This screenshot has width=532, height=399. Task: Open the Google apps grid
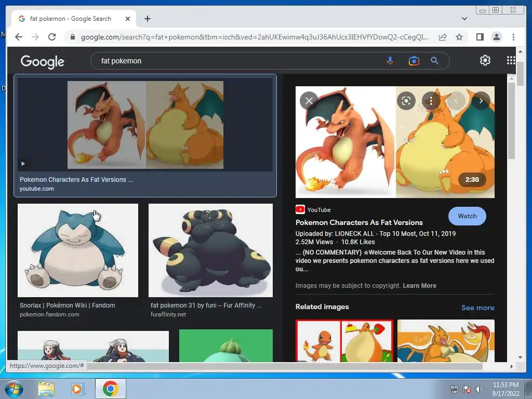pos(511,60)
